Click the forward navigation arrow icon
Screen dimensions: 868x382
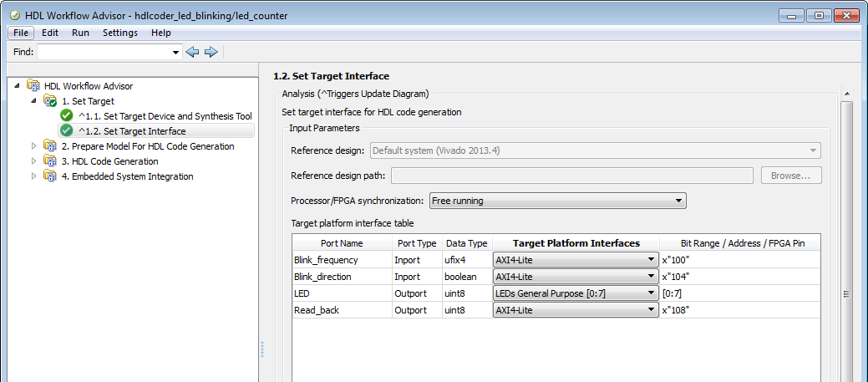[211, 52]
